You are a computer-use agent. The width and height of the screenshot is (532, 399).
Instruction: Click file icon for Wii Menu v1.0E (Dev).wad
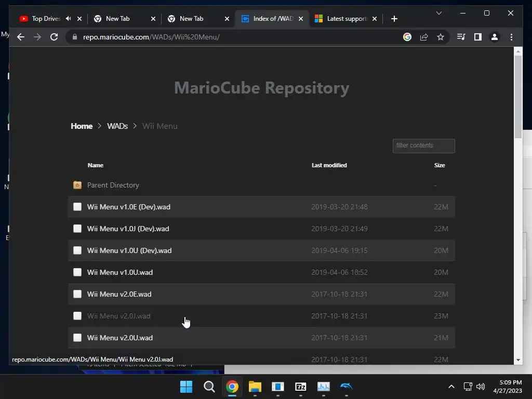coord(77,207)
